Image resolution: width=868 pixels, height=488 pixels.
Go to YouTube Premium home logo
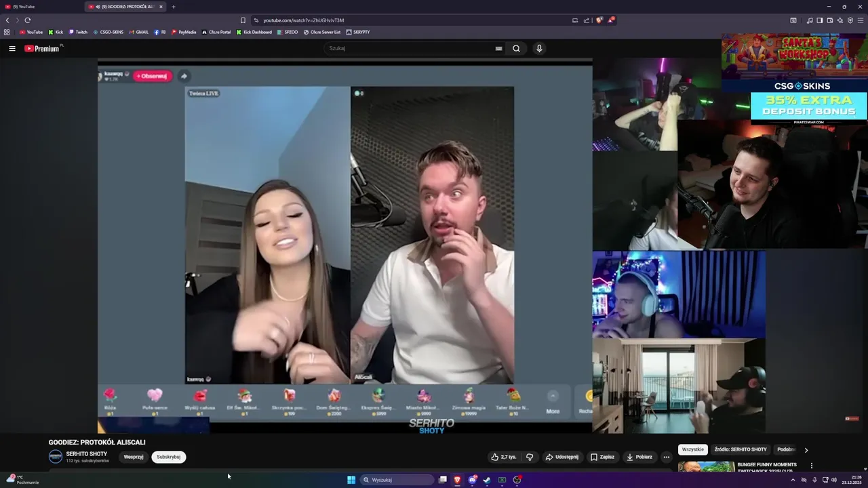[x=43, y=48]
